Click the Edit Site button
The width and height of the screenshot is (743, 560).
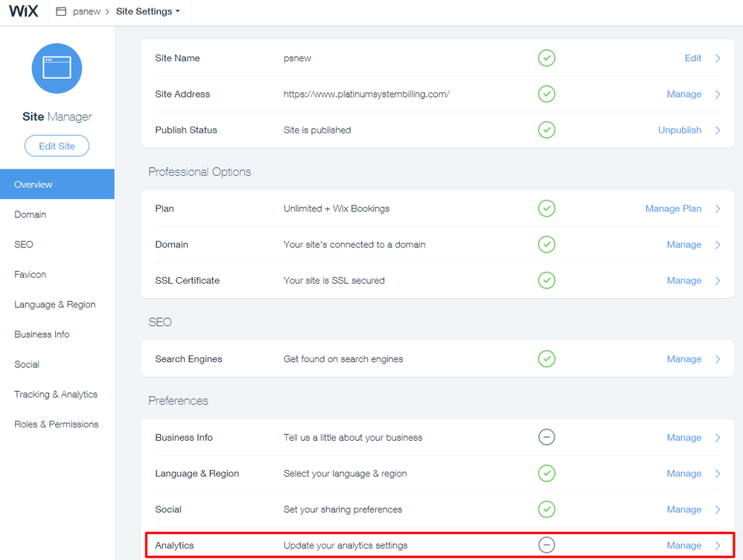coord(57,145)
